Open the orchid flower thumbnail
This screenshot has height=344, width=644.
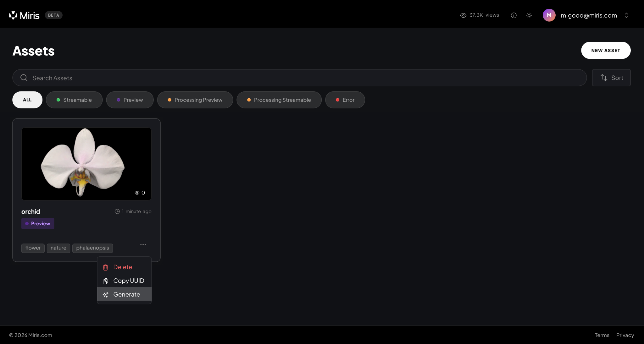pyautogui.click(x=86, y=164)
